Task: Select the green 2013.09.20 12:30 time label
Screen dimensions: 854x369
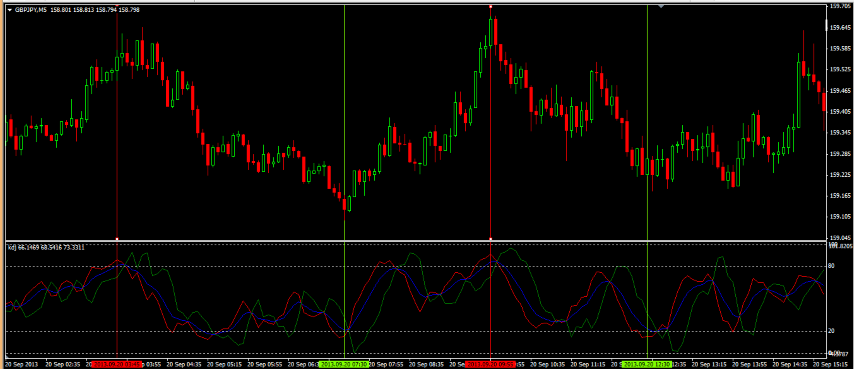Action: pos(647,364)
